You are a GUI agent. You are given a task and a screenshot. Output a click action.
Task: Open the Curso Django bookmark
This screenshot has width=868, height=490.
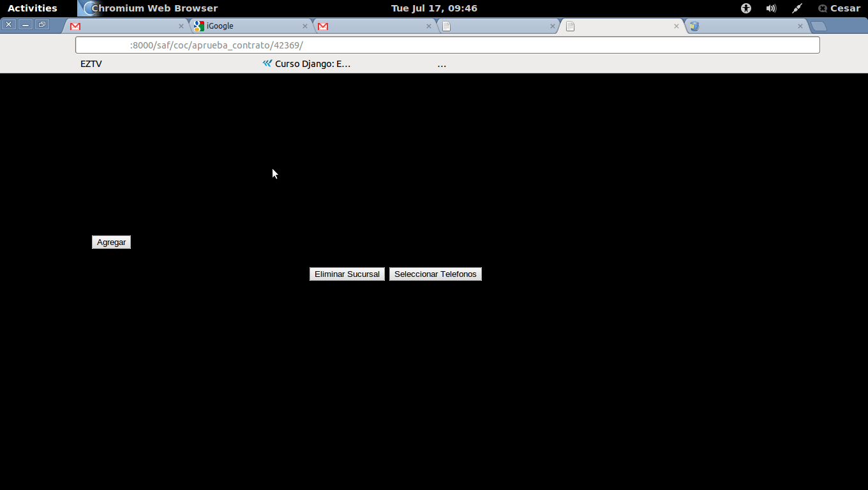pyautogui.click(x=306, y=64)
